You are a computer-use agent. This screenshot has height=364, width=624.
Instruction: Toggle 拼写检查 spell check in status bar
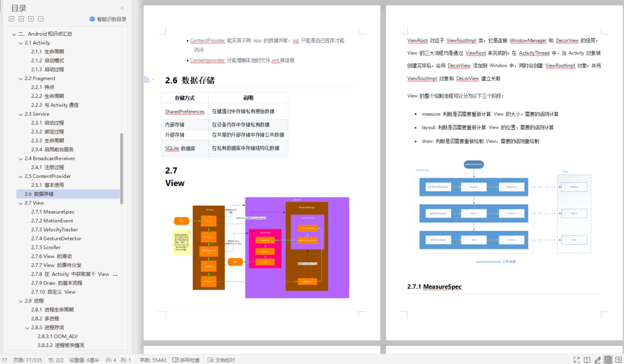pyautogui.click(x=186, y=360)
